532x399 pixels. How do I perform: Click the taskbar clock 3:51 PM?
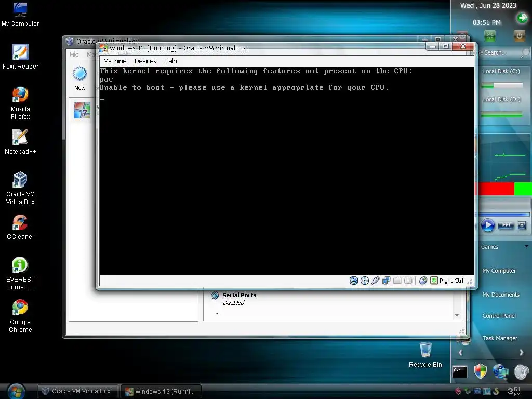tap(514, 391)
